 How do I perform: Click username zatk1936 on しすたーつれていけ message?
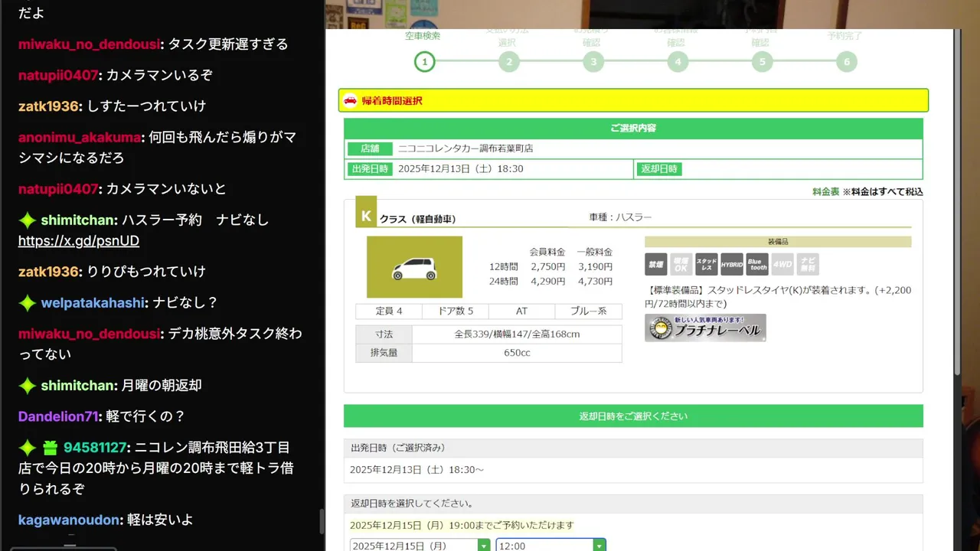49,106
